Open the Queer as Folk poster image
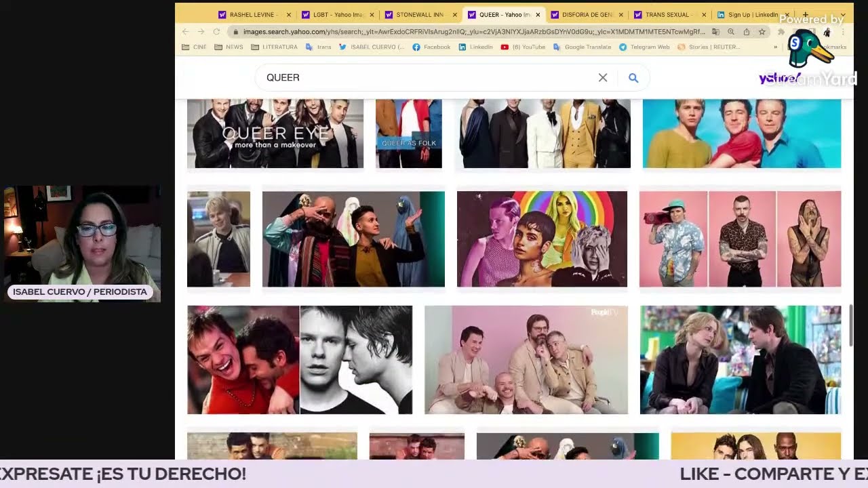 tap(409, 134)
